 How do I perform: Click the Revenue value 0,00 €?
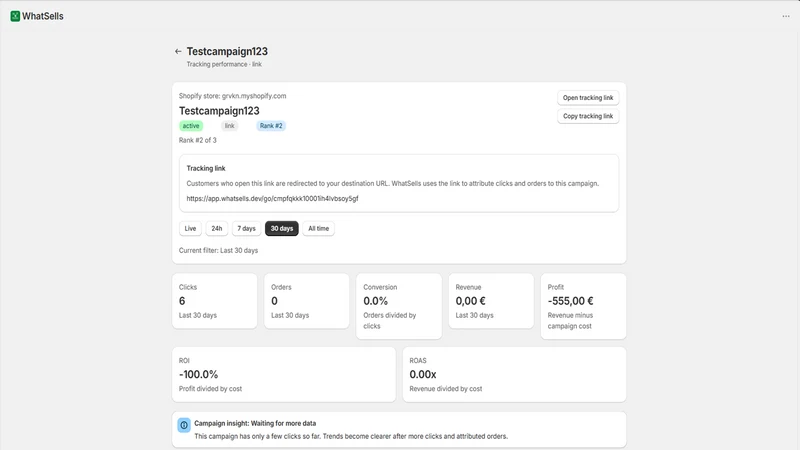(x=470, y=301)
